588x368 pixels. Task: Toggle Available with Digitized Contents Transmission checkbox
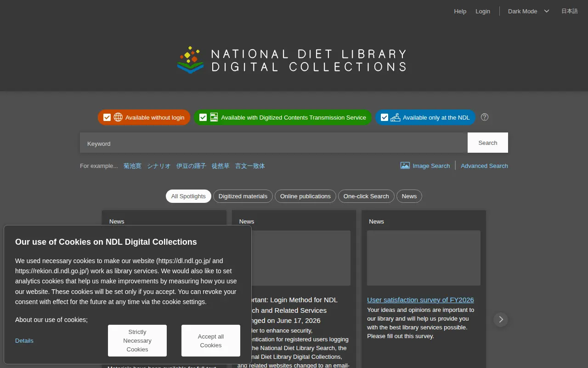coord(203,117)
